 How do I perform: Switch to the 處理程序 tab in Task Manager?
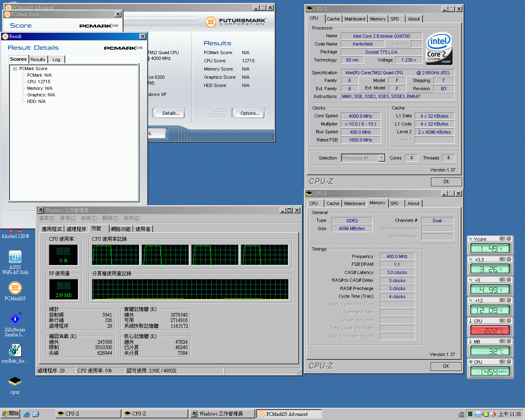click(76, 229)
